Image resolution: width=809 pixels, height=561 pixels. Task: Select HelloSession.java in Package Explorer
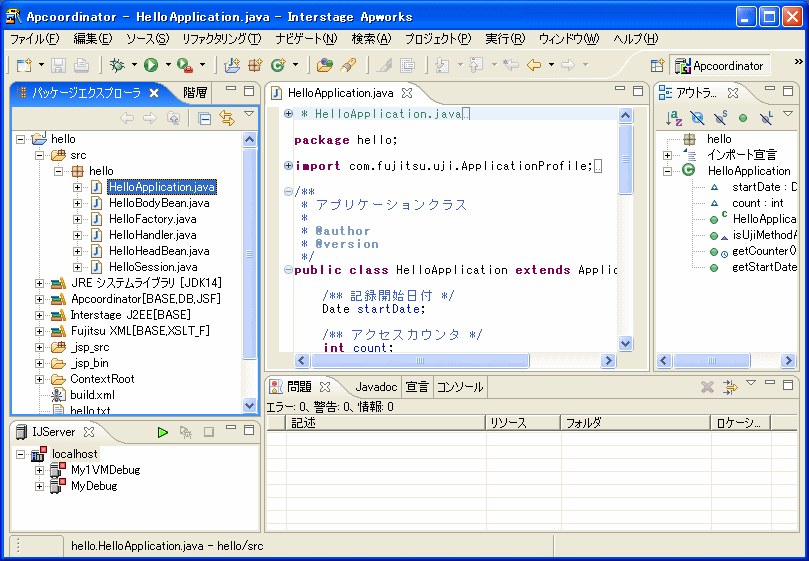(x=153, y=267)
